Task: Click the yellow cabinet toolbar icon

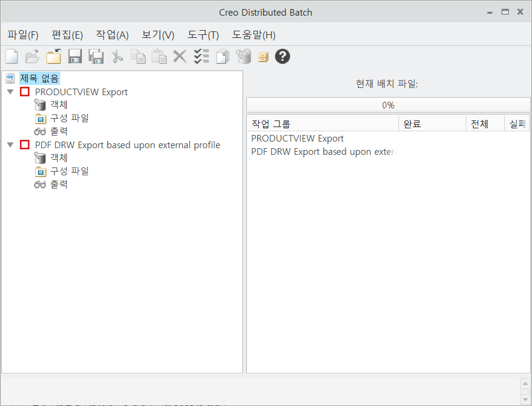Action: coord(263,57)
